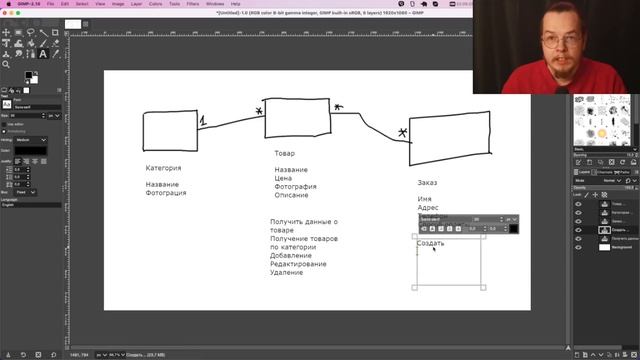Open the text Color swatch in tool options
640x360 pixels.
[31, 151]
